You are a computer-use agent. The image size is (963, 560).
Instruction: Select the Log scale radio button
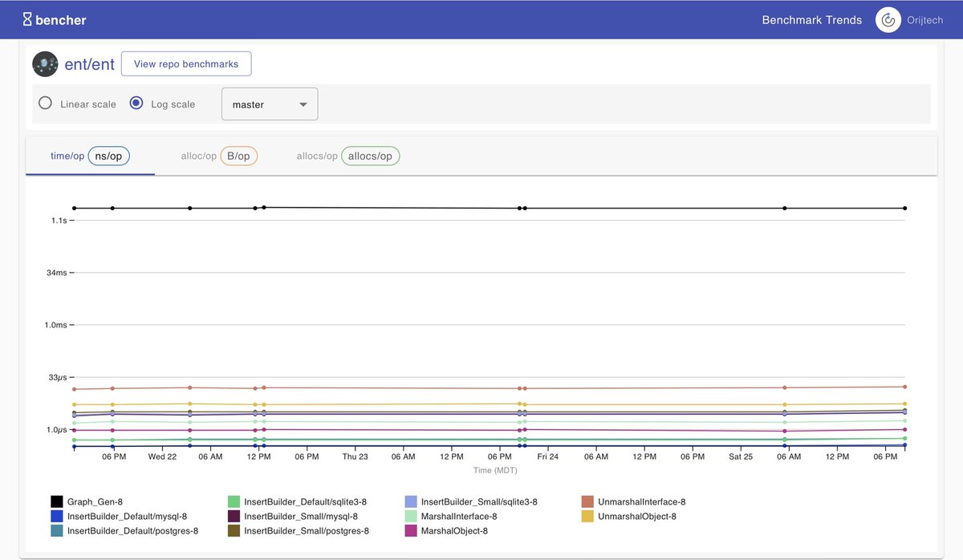click(136, 103)
